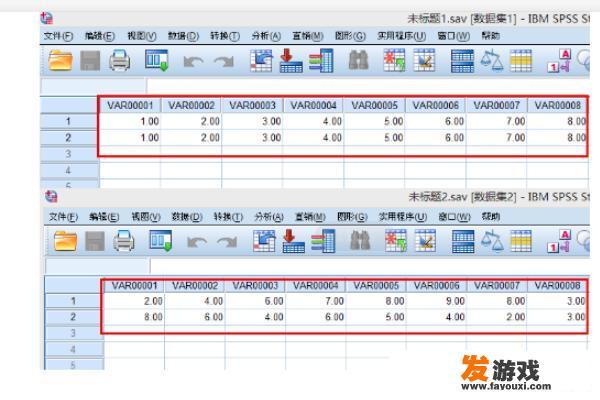Click Insert cases icon in 数据集2 window
The image size is (600, 400).
(396, 241)
